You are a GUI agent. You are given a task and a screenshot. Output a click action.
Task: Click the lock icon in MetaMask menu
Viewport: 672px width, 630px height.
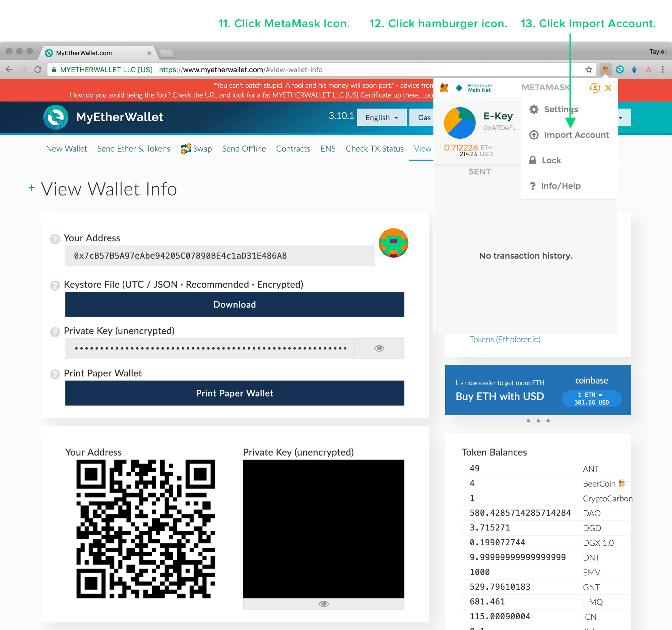[x=533, y=160]
